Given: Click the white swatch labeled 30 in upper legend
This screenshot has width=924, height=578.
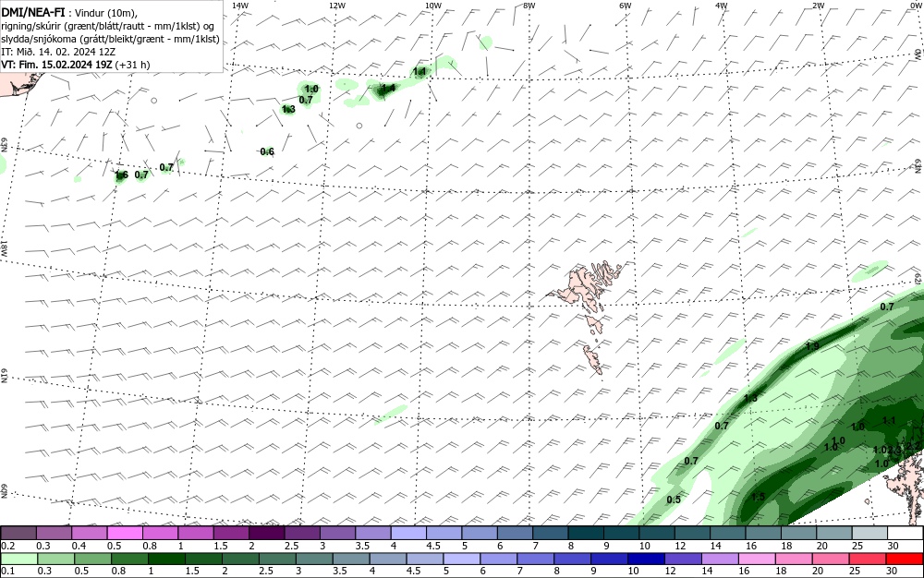Looking at the screenshot, I should pyautogui.click(x=906, y=534).
